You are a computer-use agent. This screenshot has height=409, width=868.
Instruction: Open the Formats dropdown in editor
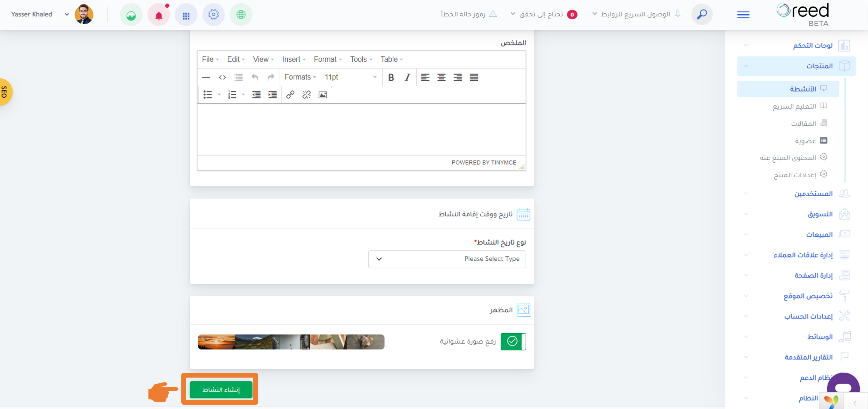click(300, 77)
